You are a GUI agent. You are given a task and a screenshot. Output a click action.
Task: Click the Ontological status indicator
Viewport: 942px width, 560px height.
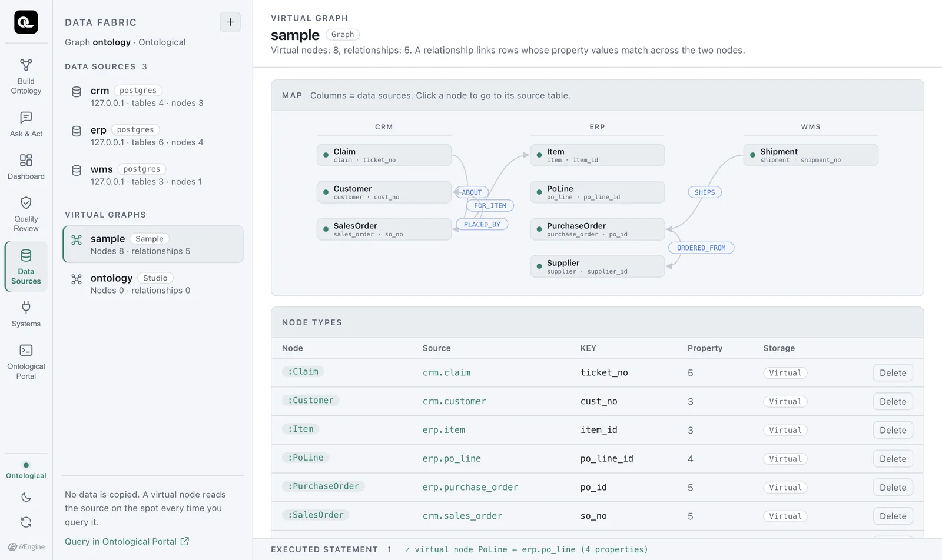tap(26, 471)
